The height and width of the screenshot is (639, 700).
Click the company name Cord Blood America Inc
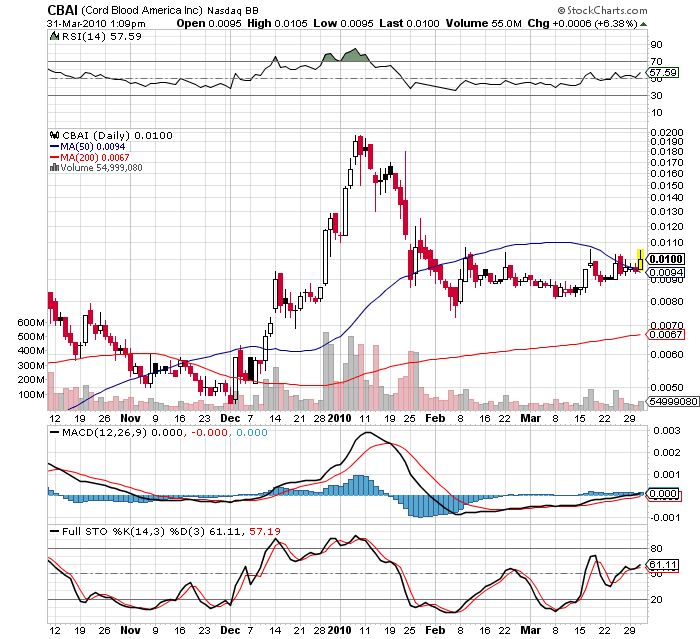pos(142,10)
